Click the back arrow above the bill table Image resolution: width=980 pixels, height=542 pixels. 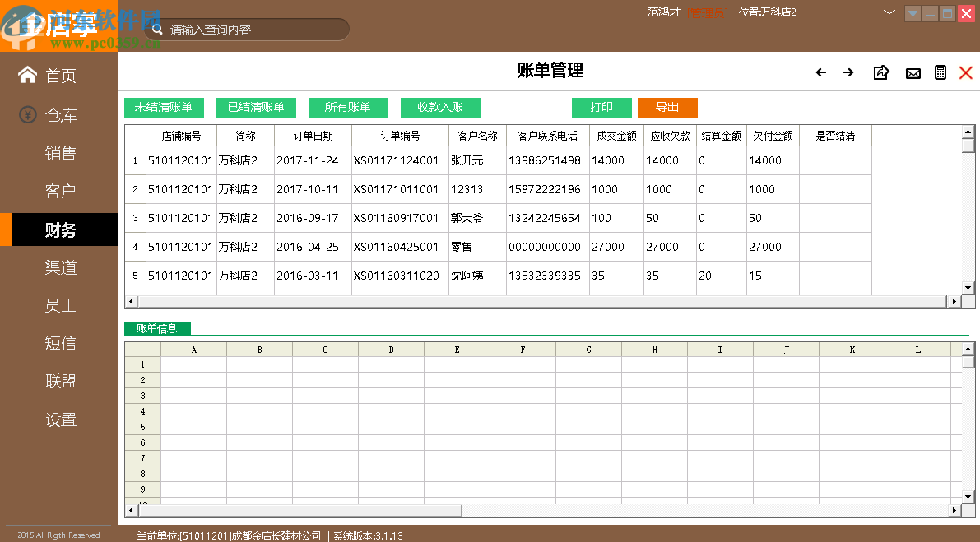[x=820, y=72]
